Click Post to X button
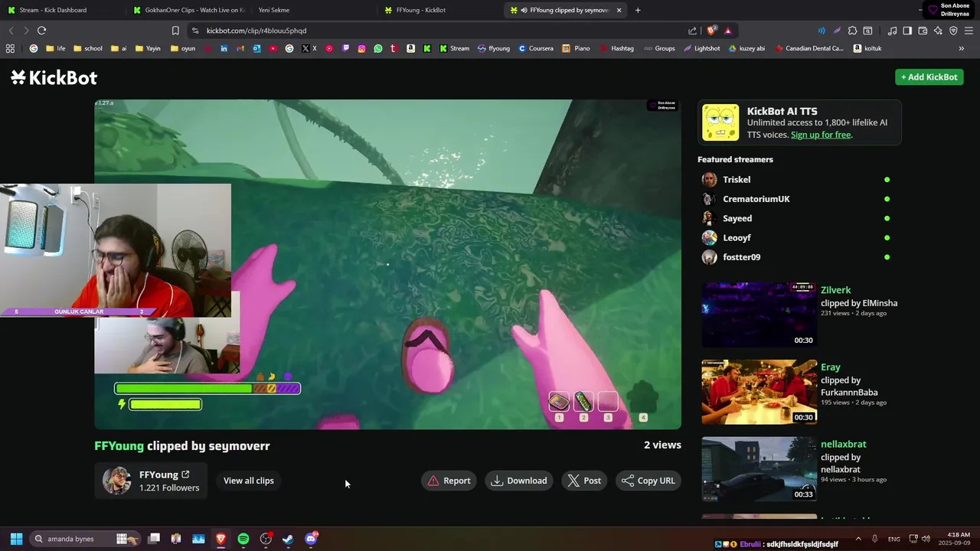 click(x=584, y=481)
